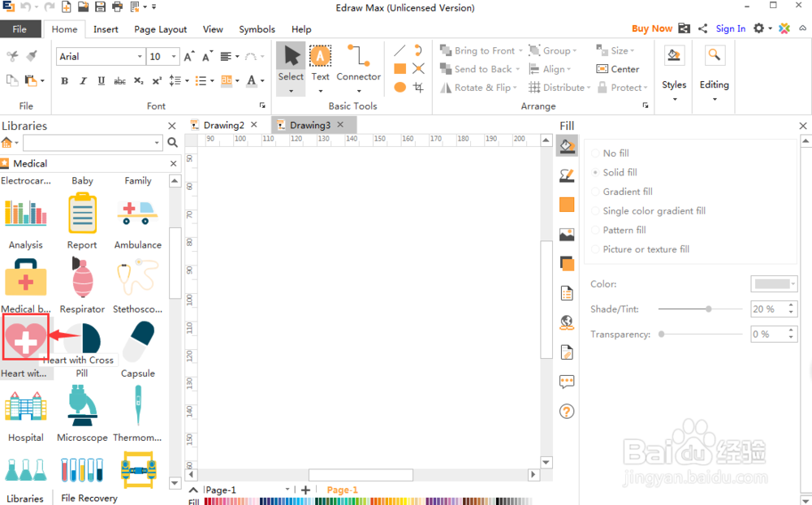
Task: Toggle bold formatting
Action: tap(65, 81)
